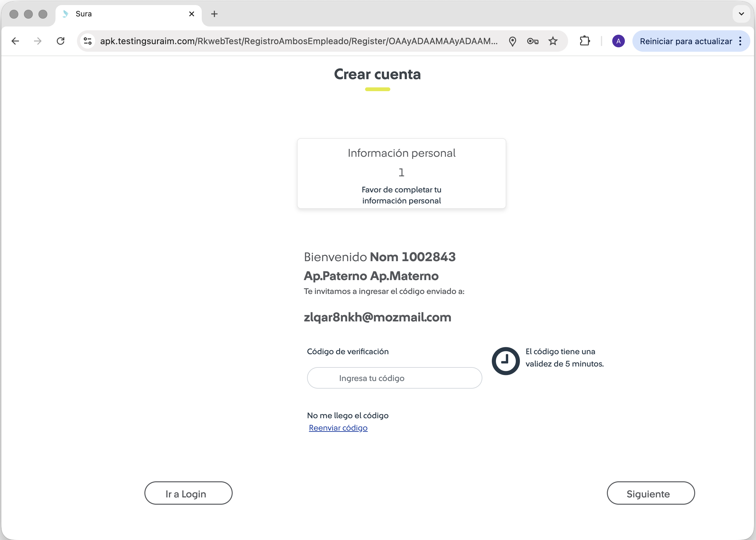The height and width of the screenshot is (540, 756).
Task: Open the profile avatar "A"
Action: pyautogui.click(x=618, y=41)
